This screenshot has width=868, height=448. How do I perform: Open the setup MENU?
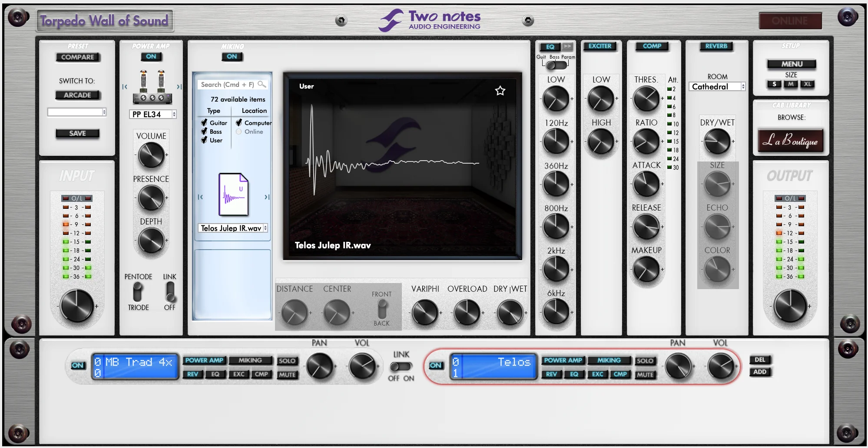coord(792,64)
